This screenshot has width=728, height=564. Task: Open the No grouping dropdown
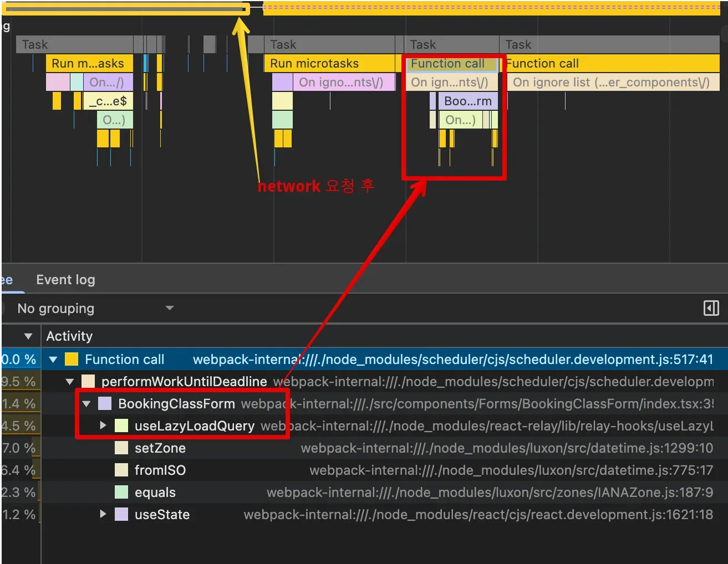click(94, 309)
